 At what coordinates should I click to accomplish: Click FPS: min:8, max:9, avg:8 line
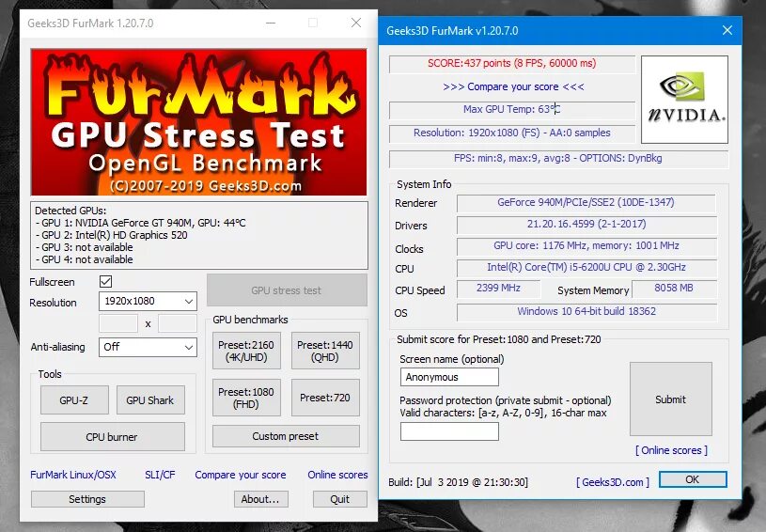[x=558, y=158]
